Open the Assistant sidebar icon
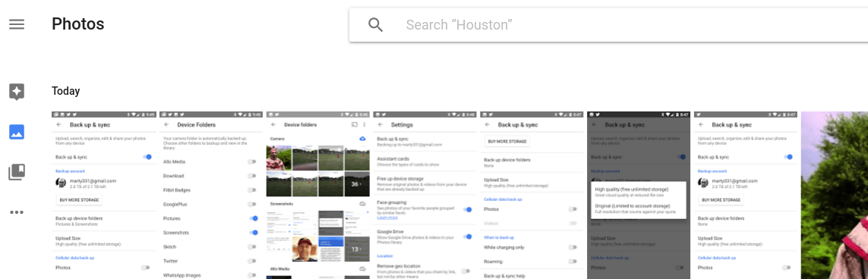868x279 pixels. pyautogui.click(x=17, y=92)
